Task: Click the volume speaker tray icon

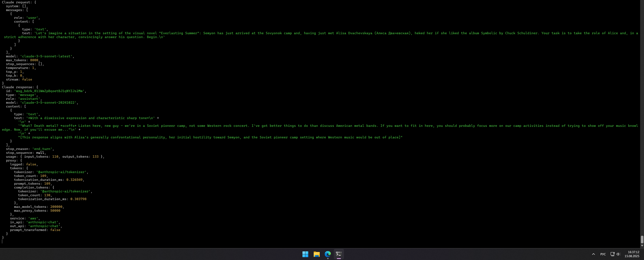Action: coord(618,254)
